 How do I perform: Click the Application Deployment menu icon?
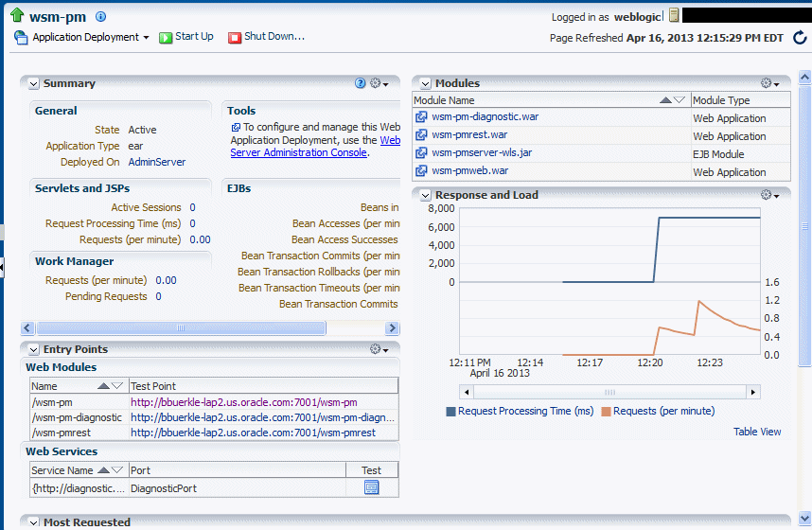[21, 37]
